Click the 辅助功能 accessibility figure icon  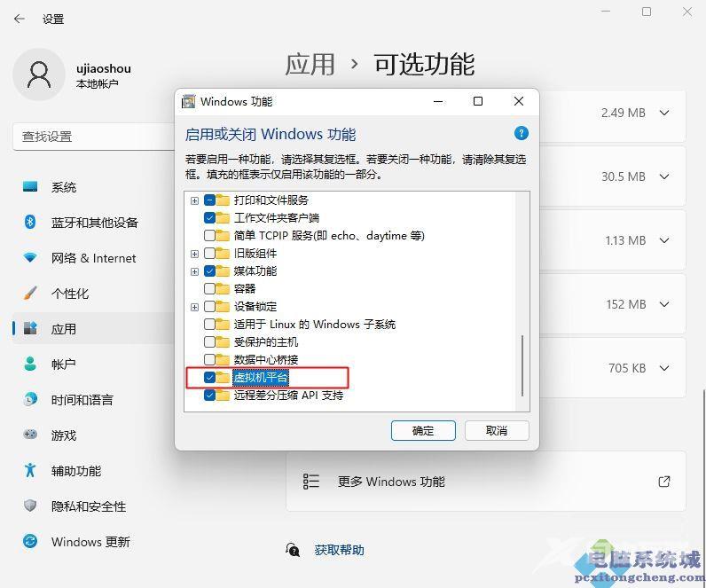30,470
